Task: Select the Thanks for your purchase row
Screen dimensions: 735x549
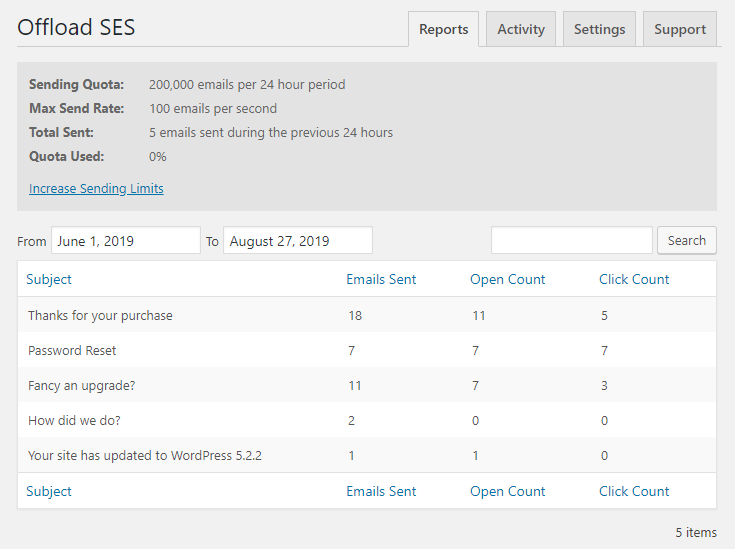Action: click(x=367, y=315)
